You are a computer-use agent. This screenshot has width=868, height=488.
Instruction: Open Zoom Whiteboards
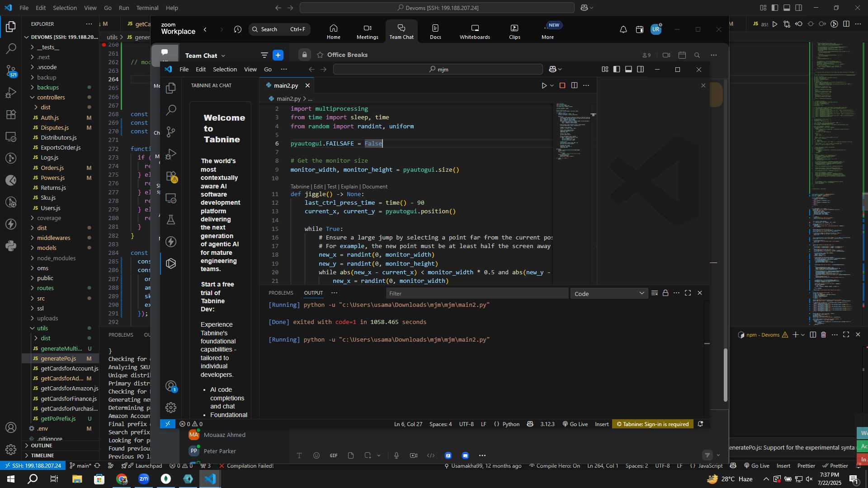coord(475,32)
